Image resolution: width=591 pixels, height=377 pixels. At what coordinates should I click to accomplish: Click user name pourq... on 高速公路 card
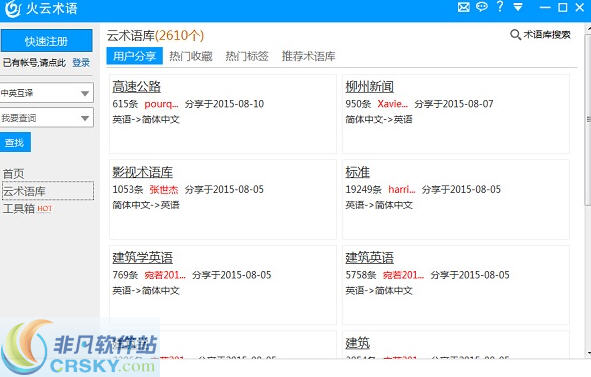161,104
